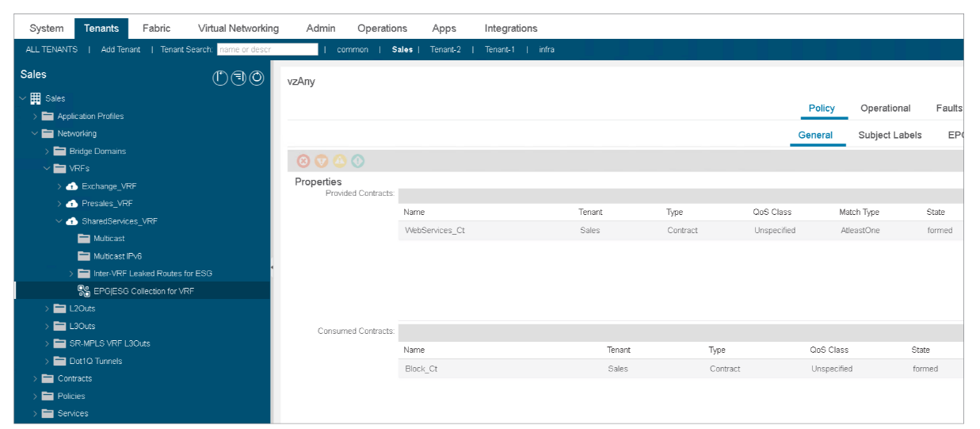Open the infra tenant link
Image resolution: width=980 pixels, height=429 pixels.
[x=547, y=49]
